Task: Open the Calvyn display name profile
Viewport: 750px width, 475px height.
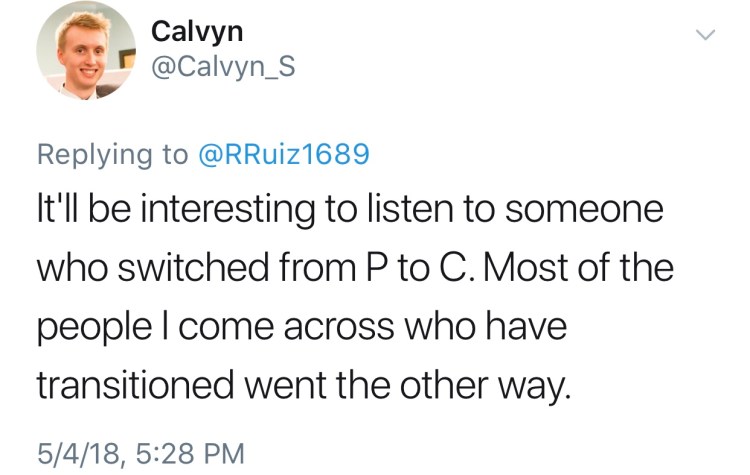Action: click(x=196, y=31)
